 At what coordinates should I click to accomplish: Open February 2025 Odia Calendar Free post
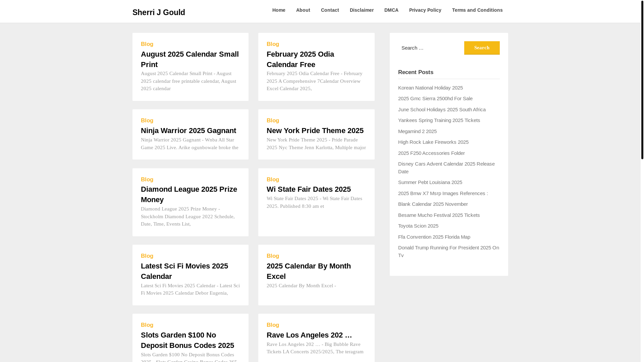tap(300, 59)
